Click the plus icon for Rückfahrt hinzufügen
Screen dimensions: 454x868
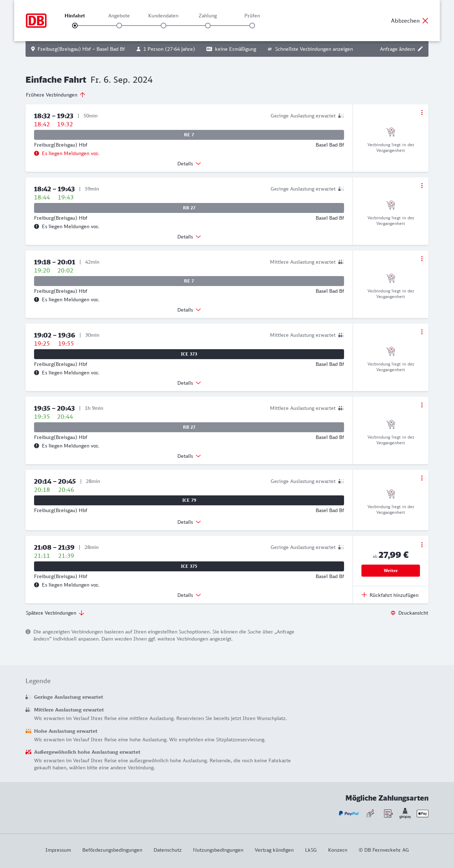tap(364, 595)
